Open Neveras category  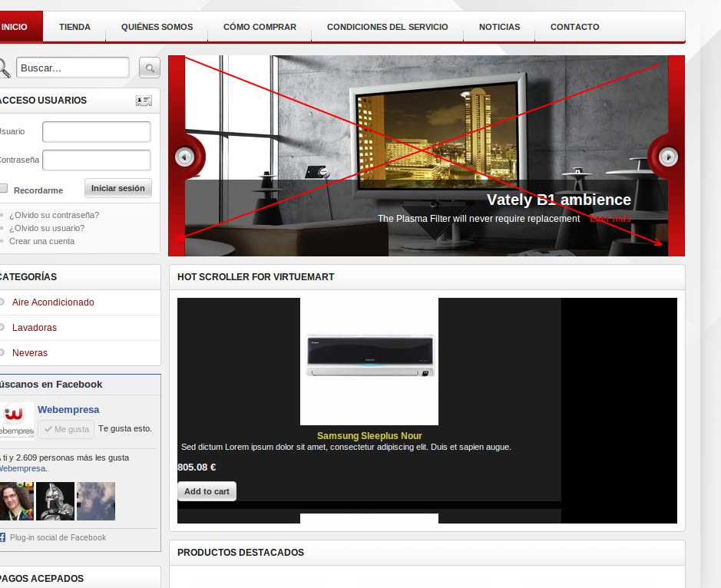coord(29,352)
